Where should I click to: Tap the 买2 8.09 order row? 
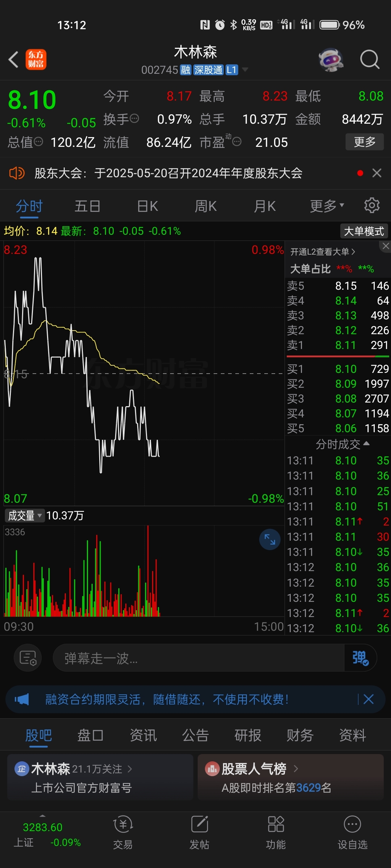[338, 384]
